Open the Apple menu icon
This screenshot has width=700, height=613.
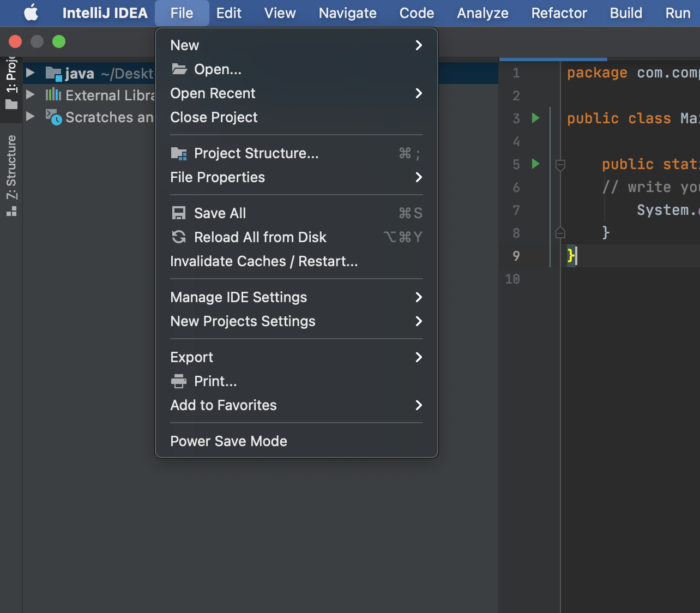[x=31, y=13]
